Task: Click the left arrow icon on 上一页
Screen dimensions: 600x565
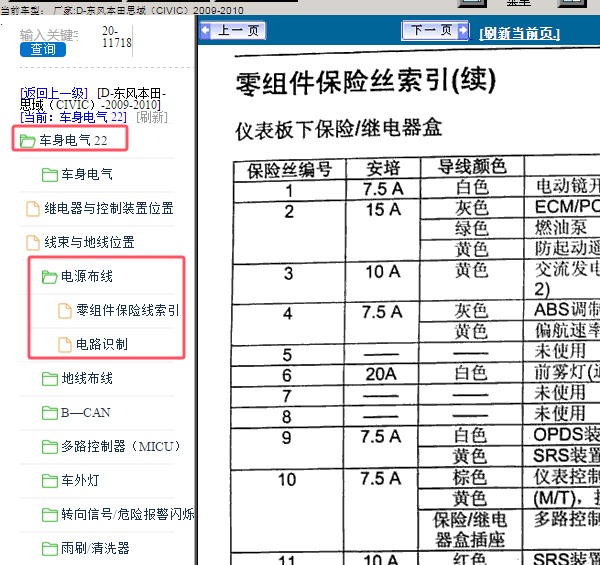Action: click(205, 30)
